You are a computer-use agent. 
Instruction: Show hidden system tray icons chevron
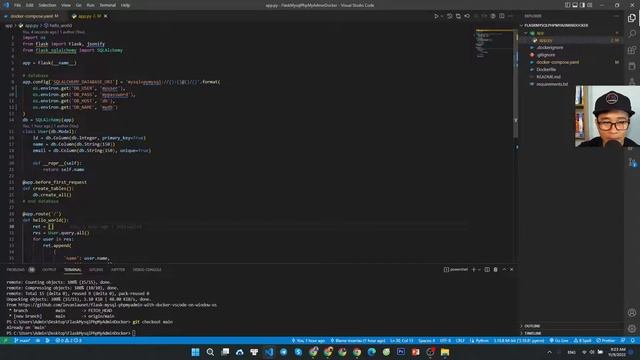[x=549, y=352]
